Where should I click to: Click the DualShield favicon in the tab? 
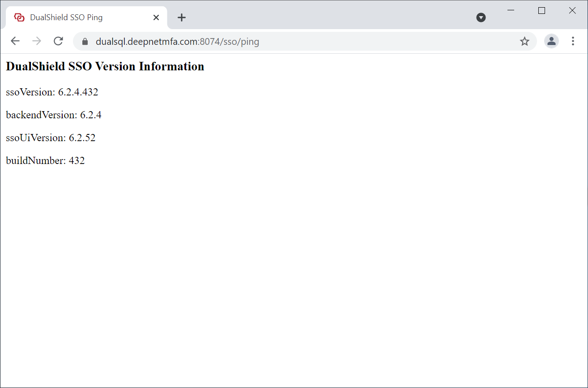click(x=19, y=17)
